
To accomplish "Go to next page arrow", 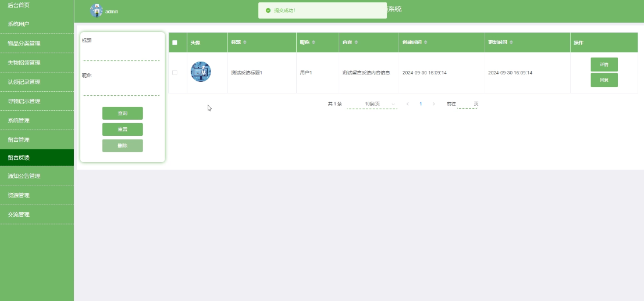I will [x=434, y=104].
